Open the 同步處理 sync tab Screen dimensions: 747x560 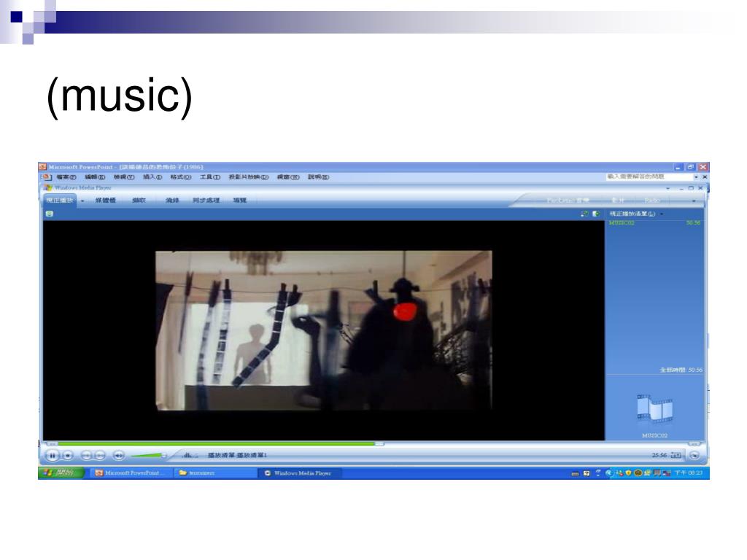(206, 201)
